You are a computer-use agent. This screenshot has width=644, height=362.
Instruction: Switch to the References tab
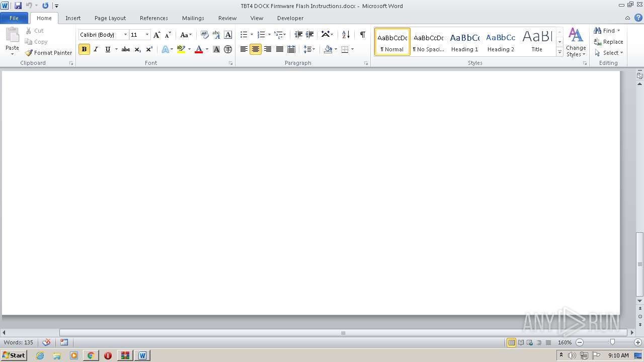tap(154, 18)
